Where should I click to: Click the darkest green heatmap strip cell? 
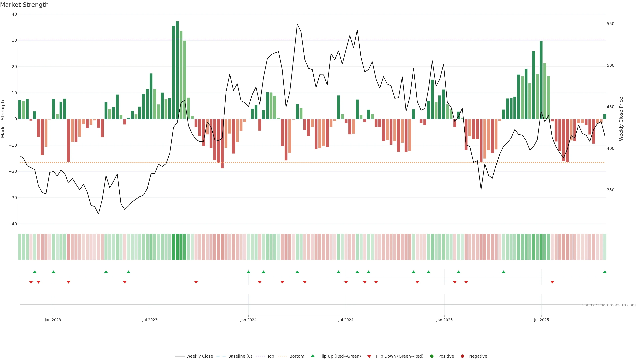177,247
